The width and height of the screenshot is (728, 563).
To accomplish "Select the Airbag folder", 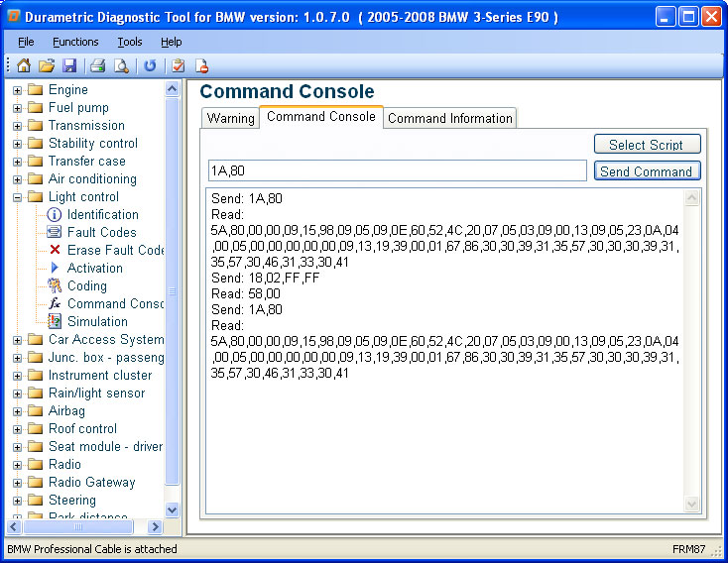I will pos(66,410).
